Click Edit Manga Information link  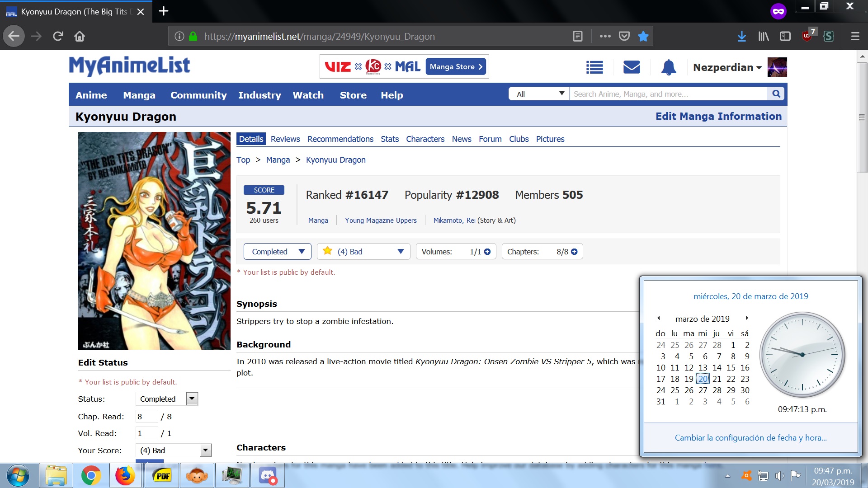pyautogui.click(x=718, y=116)
